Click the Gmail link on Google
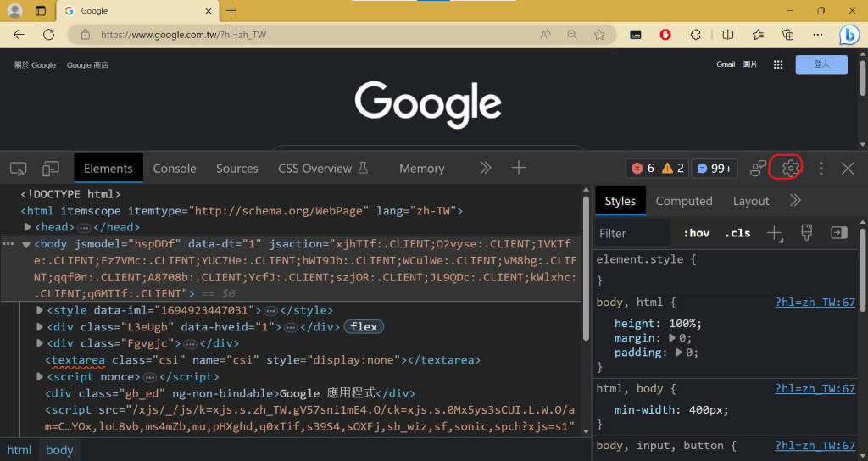This screenshot has height=461, width=868. tap(726, 64)
